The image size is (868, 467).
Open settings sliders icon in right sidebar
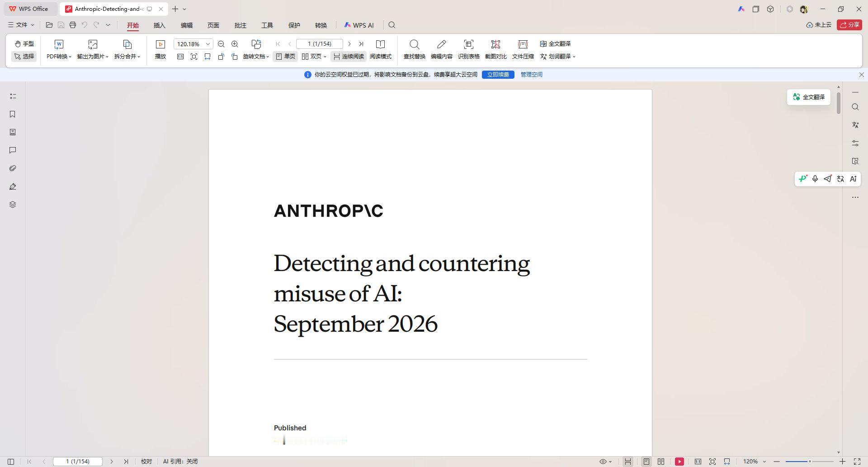click(855, 143)
